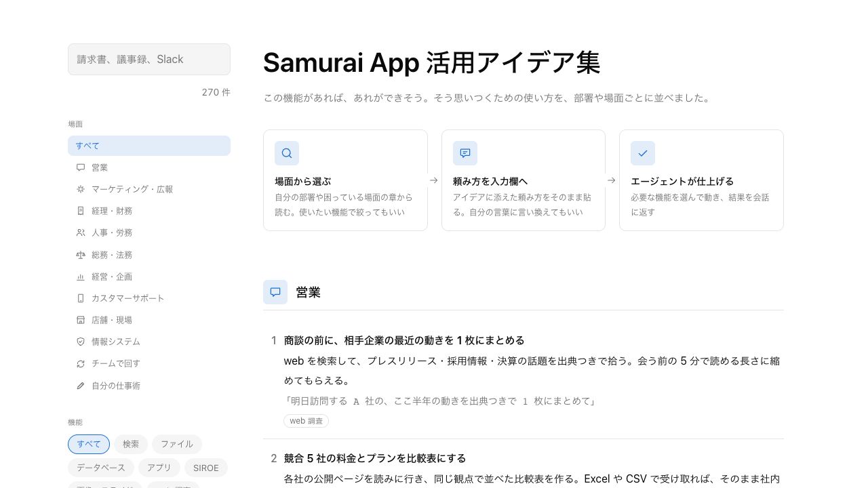Click the checkmark icon on エージェントが仕上げる card

[643, 153]
